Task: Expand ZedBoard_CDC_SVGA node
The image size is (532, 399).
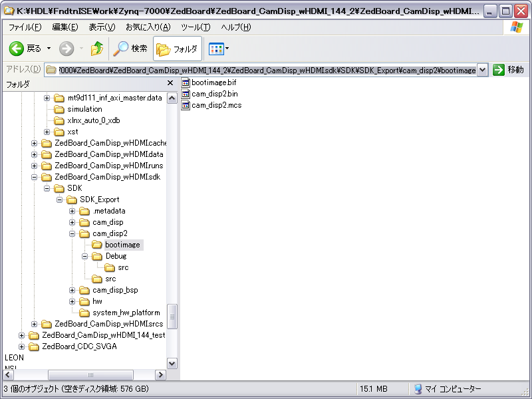Action: [x=22, y=346]
